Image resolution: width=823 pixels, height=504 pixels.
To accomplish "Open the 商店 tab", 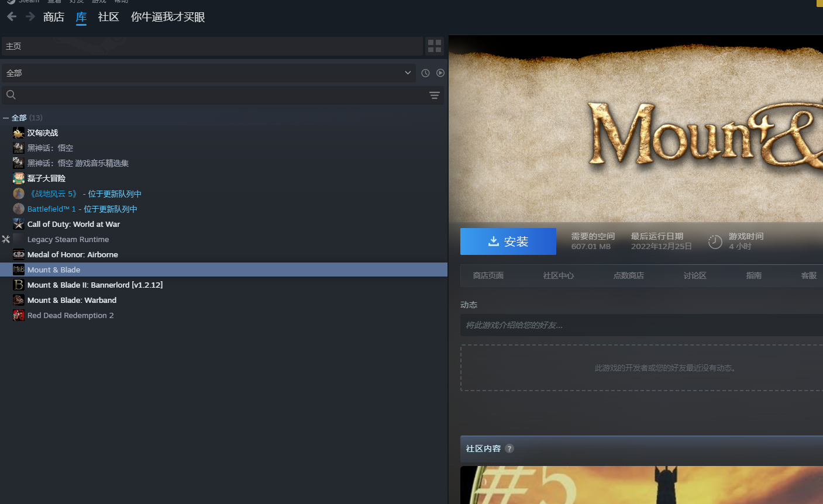I will pos(54,17).
